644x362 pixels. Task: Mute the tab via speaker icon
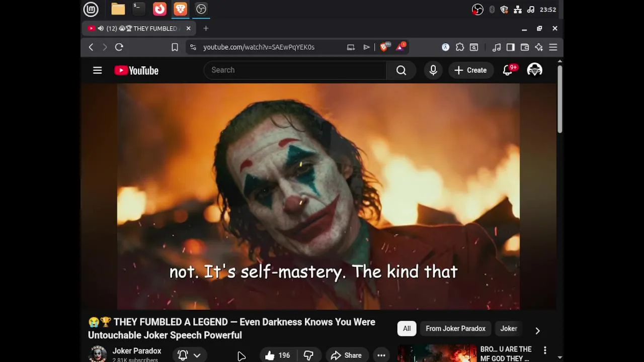click(101, 29)
